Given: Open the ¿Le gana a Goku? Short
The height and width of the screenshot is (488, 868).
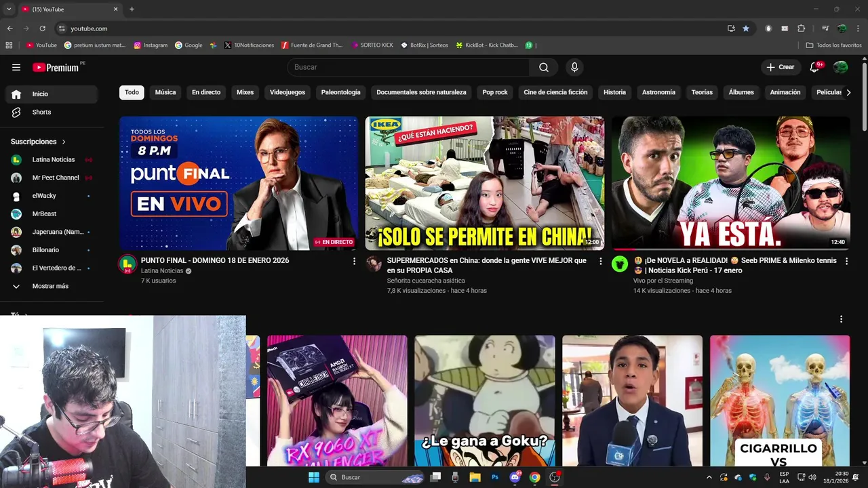Looking at the screenshot, I should tap(485, 401).
